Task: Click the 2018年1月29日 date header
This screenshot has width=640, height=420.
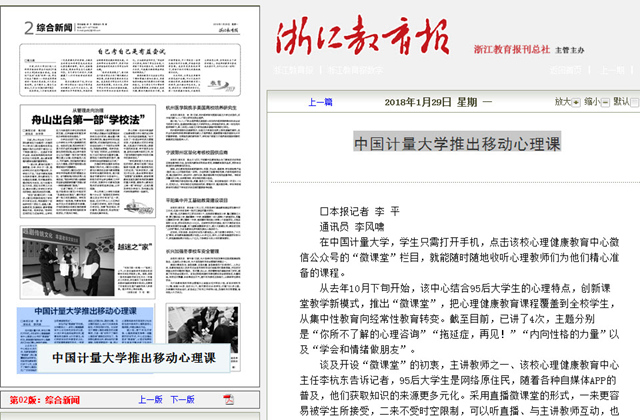Action: coord(419,102)
